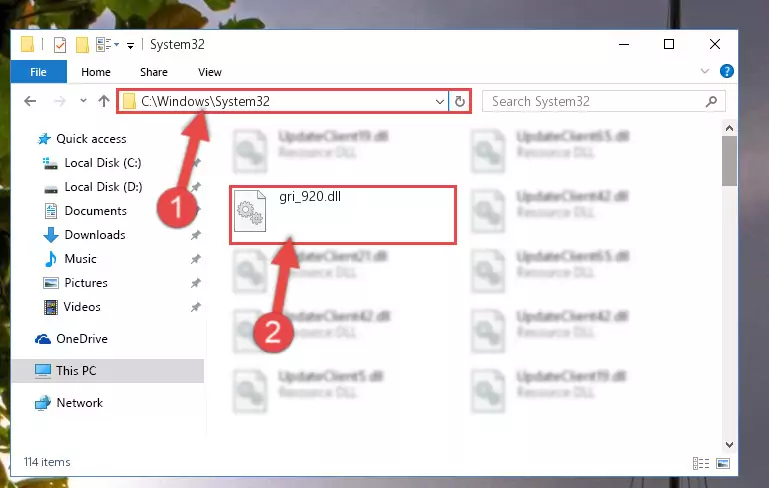Click the System32 window title folder icon

click(27, 44)
